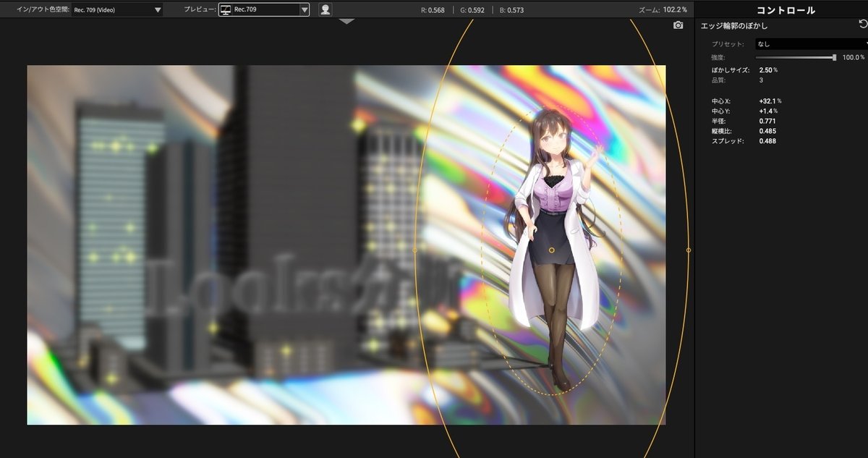Click the G: 0.592 readout
Viewport: 868px width, 458px height.
471,10
